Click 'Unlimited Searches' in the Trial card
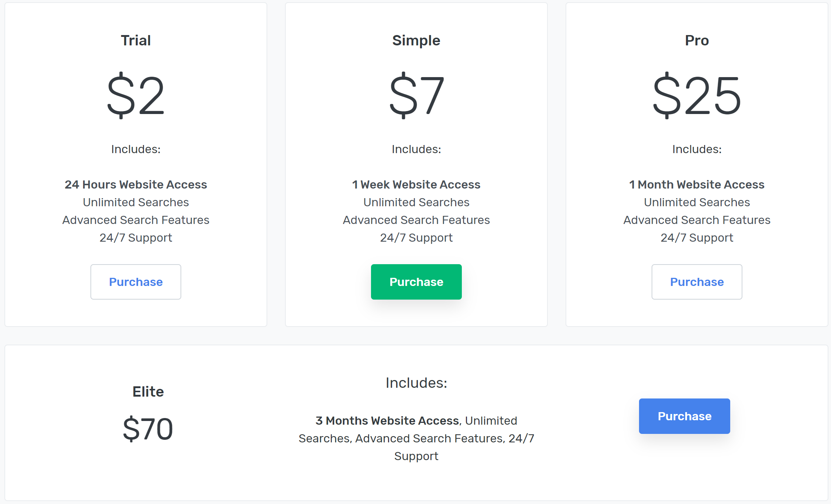 coord(136,202)
